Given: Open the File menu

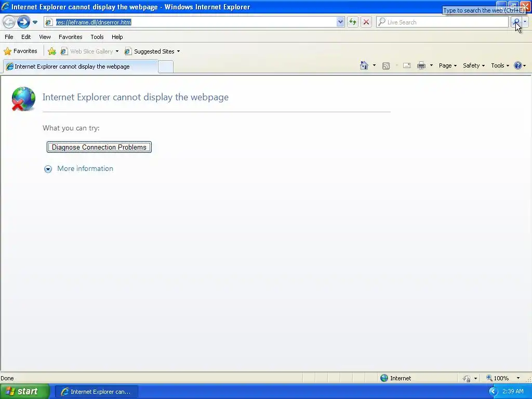Looking at the screenshot, I should tap(9, 37).
